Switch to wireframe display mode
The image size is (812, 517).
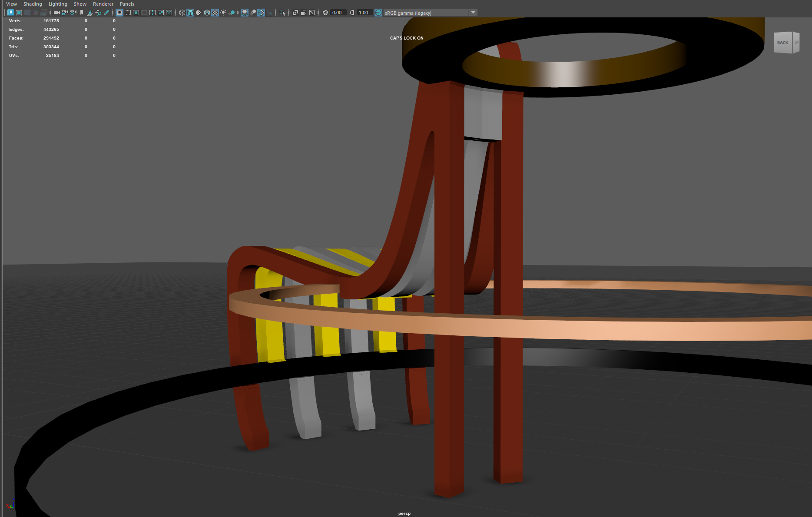[181, 13]
